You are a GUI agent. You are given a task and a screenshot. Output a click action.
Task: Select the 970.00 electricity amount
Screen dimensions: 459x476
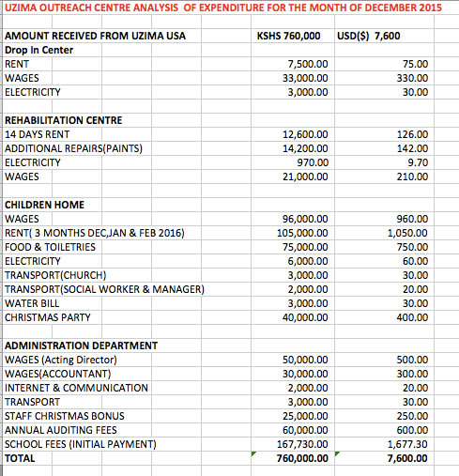tap(313, 162)
